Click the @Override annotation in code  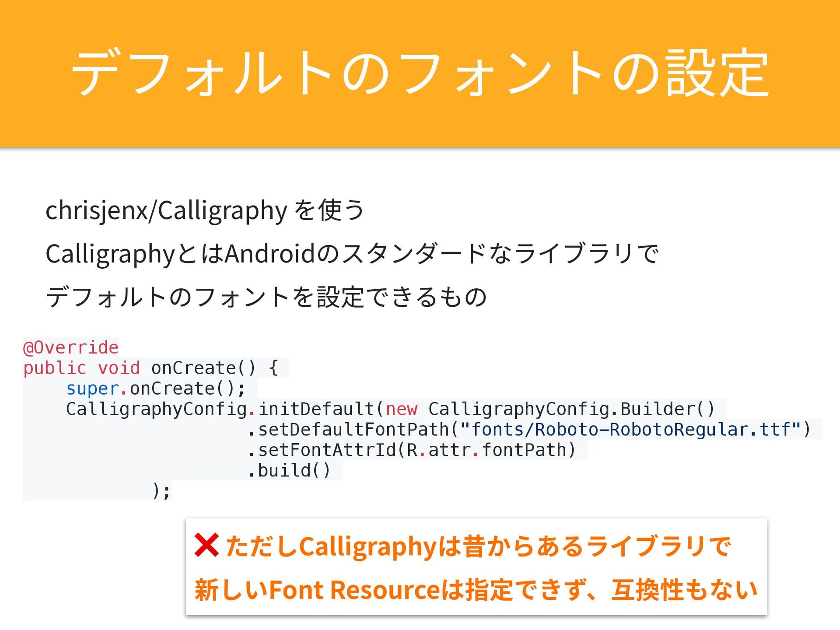tap(70, 347)
